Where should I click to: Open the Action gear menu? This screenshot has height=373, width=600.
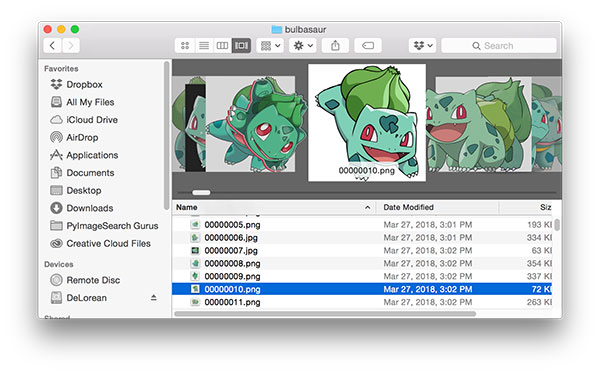click(x=303, y=46)
